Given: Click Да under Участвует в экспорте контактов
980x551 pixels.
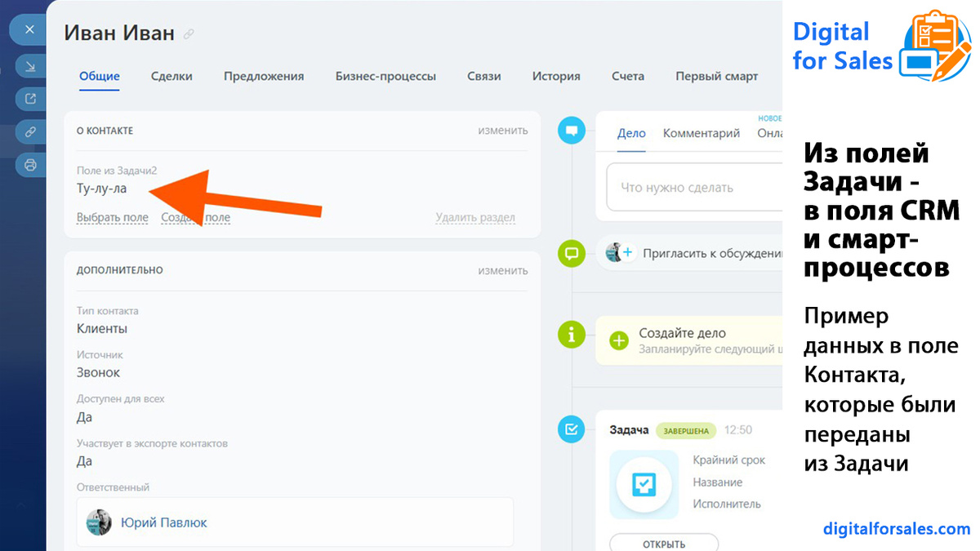Looking at the screenshot, I should [x=84, y=460].
